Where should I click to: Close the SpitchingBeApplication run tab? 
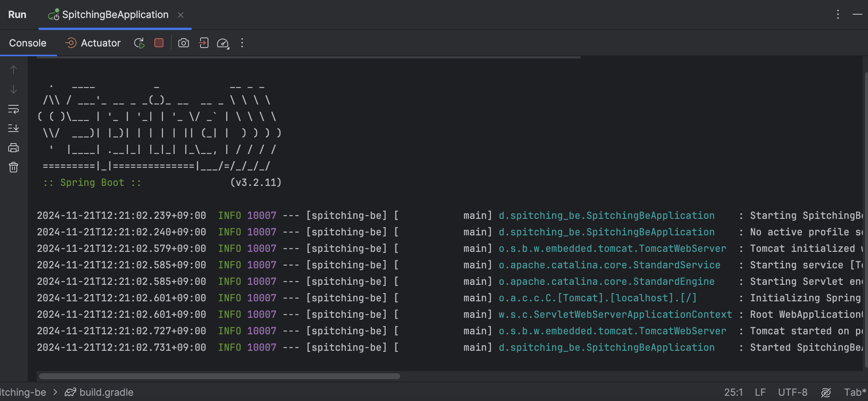tap(181, 15)
